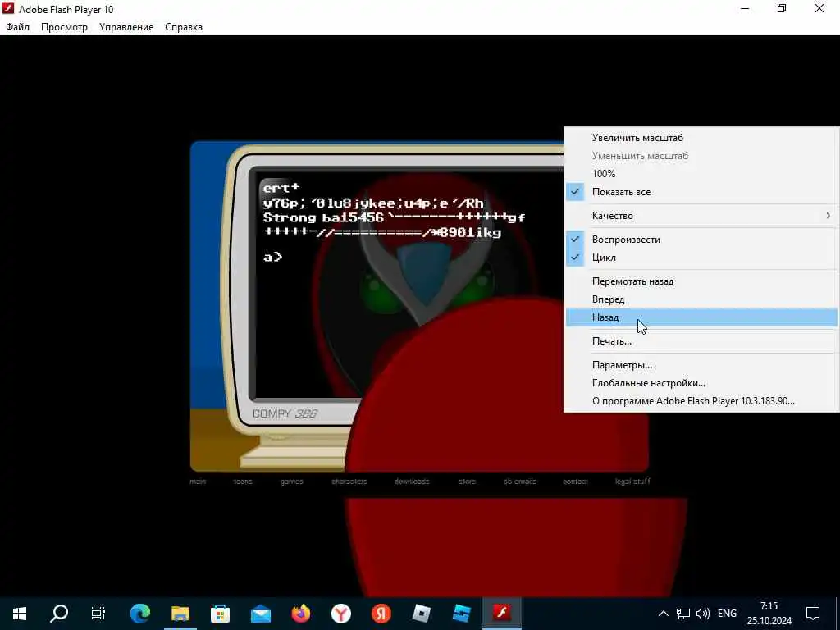Open О программе Adobe Flash Player entry
840x630 pixels.
click(x=702, y=400)
